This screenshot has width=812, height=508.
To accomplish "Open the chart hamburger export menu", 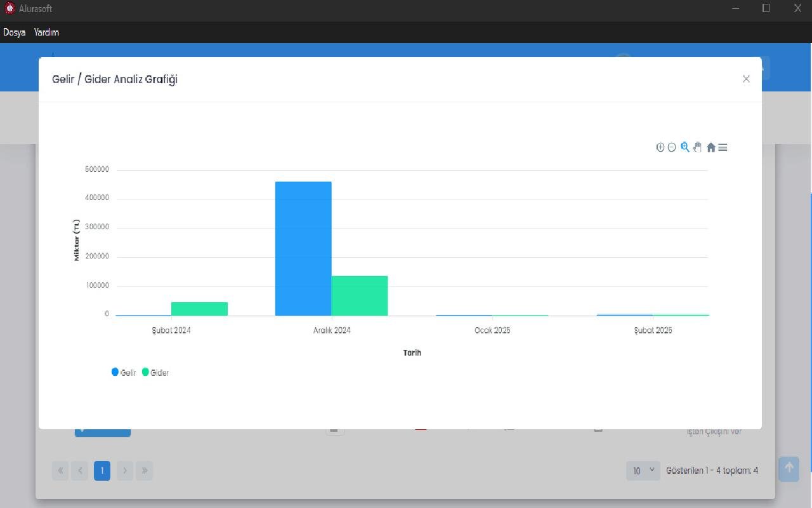I will 723,147.
